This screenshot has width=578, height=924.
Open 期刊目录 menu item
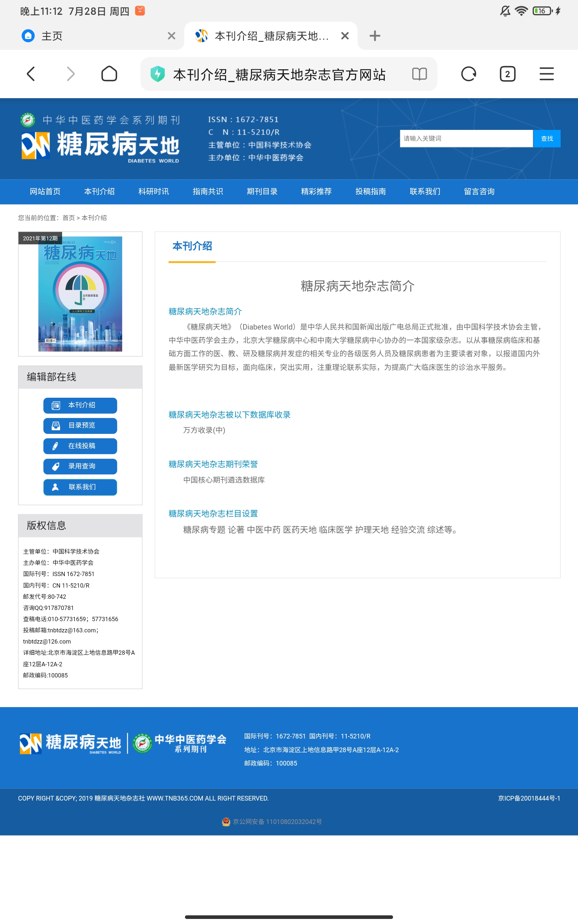tap(262, 191)
